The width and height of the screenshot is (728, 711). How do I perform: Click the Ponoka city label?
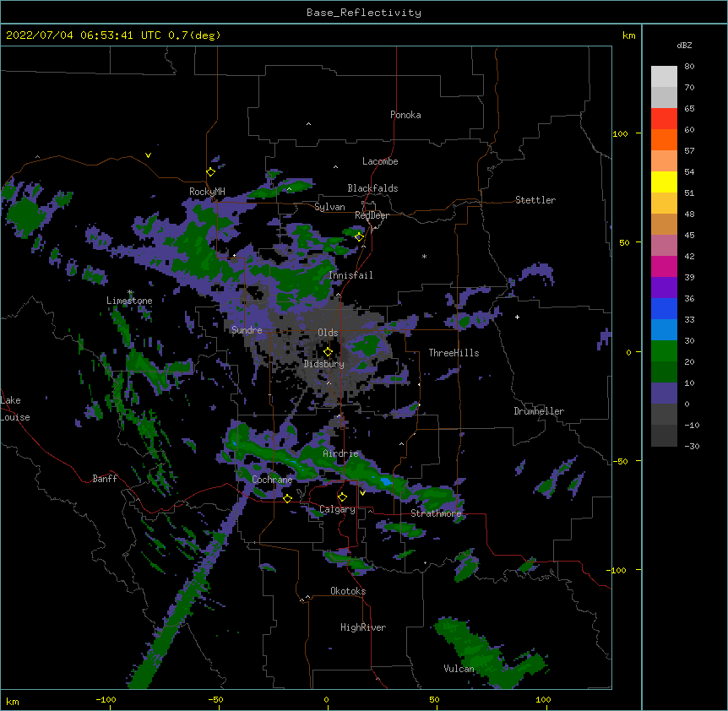coord(405,115)
